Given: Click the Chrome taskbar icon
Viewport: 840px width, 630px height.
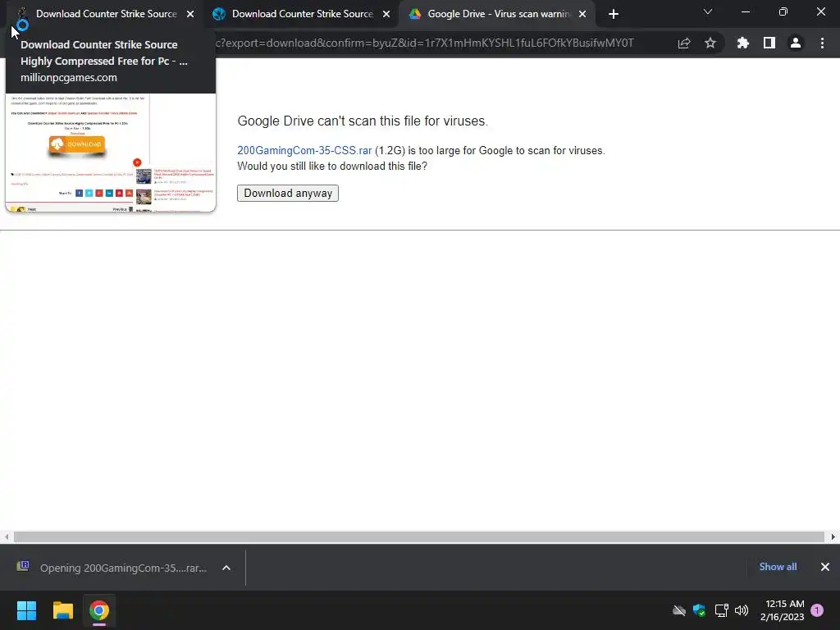Looking at the screenshot, I should pos(99,610).
